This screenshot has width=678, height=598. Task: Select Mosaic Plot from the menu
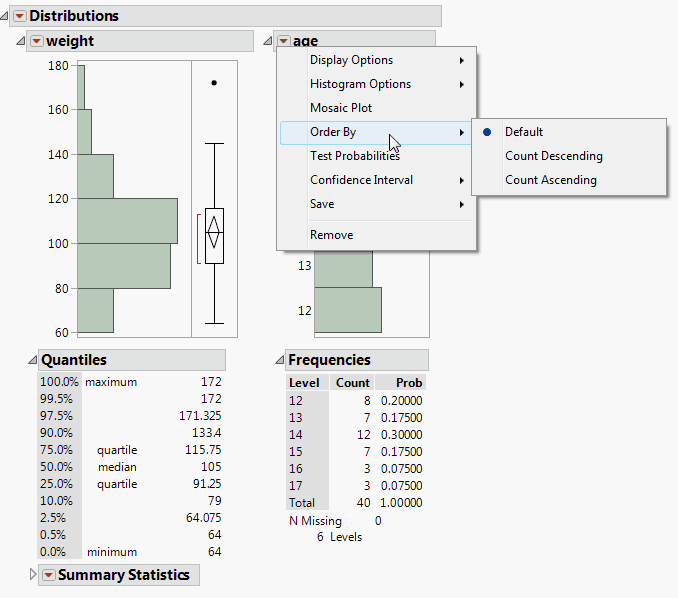click(340, 108)
